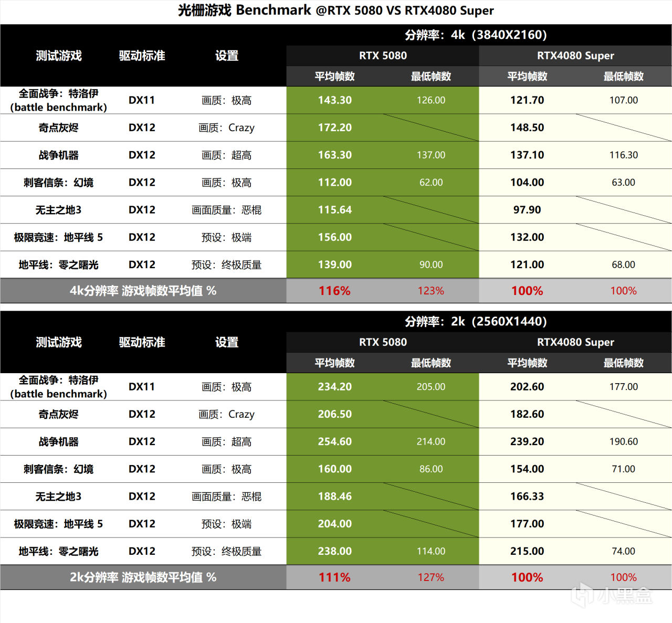Select the minimum fps value "214.00"
The width and height of the screenshot is (672, 623).
[x=431, y=441]
